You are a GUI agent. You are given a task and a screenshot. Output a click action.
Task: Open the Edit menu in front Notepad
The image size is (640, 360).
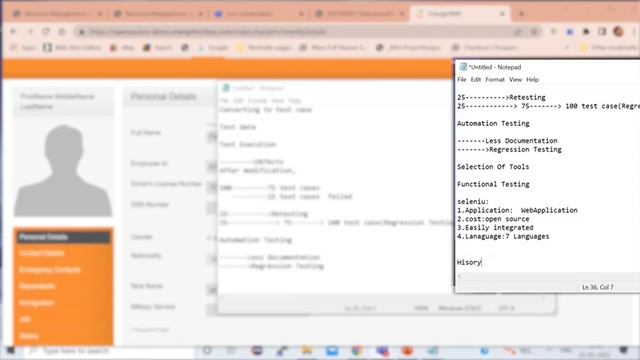click(x=476, y=80)
